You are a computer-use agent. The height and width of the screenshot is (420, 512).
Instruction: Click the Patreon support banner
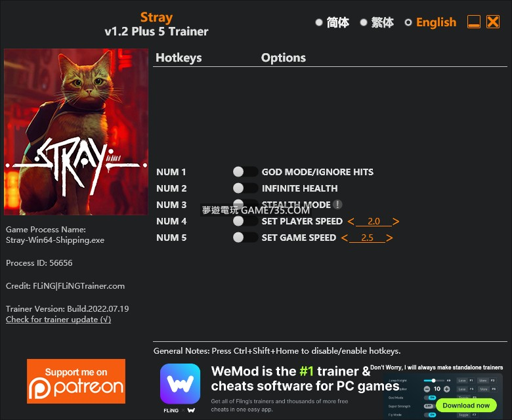pos(76,381)
